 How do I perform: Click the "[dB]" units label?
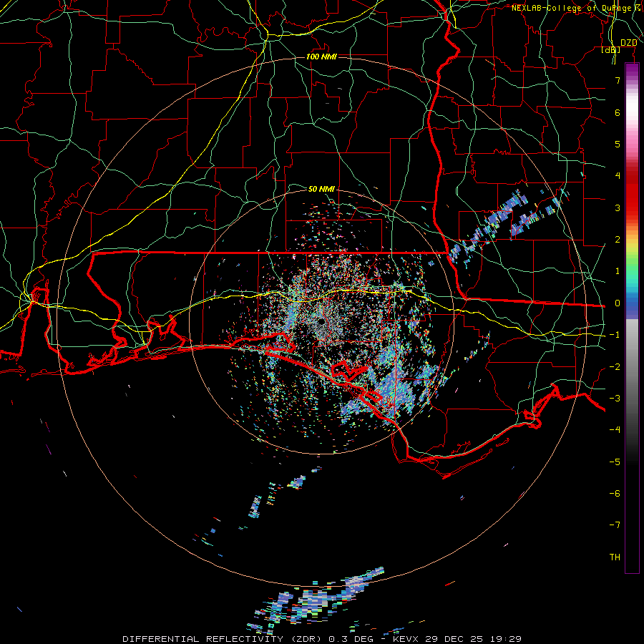(611, 50)
